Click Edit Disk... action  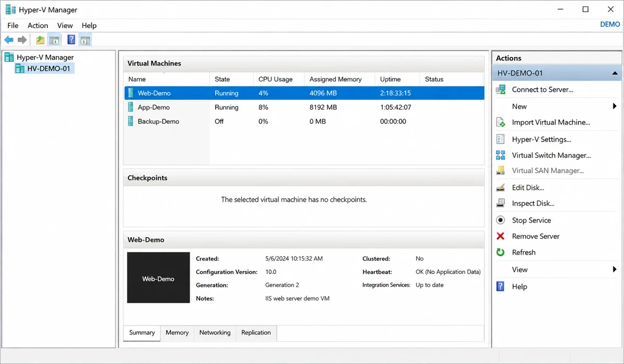(528, 187)
